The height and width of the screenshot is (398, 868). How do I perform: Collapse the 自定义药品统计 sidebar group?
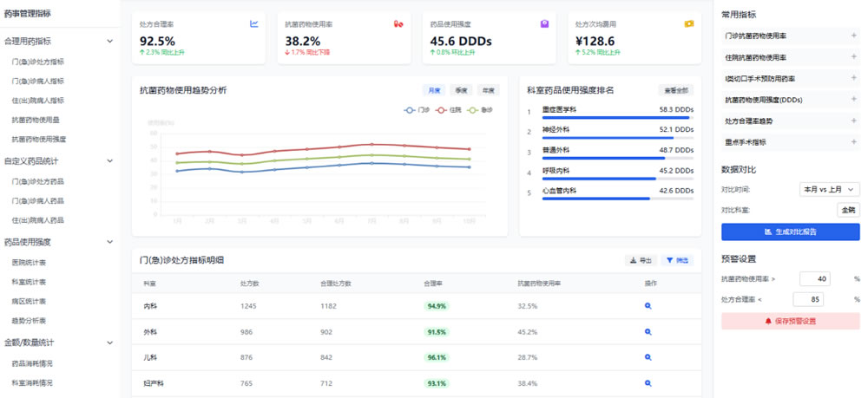coord(109,161)
